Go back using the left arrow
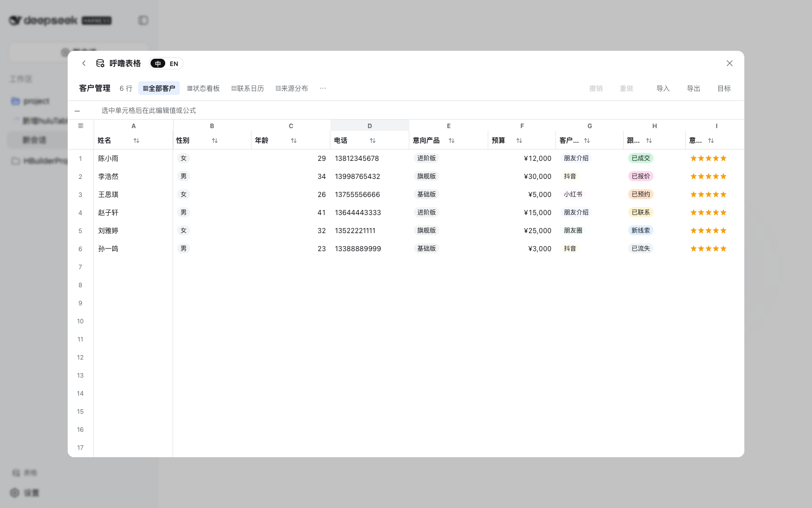The image size is (812, 508). [x=84, y=63]
